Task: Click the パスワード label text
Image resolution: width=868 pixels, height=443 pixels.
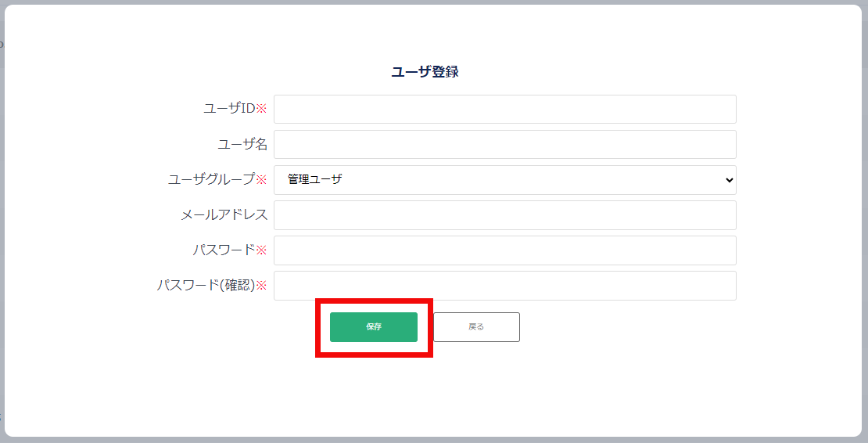Action: pyautogui.click(x=224, y=250)
